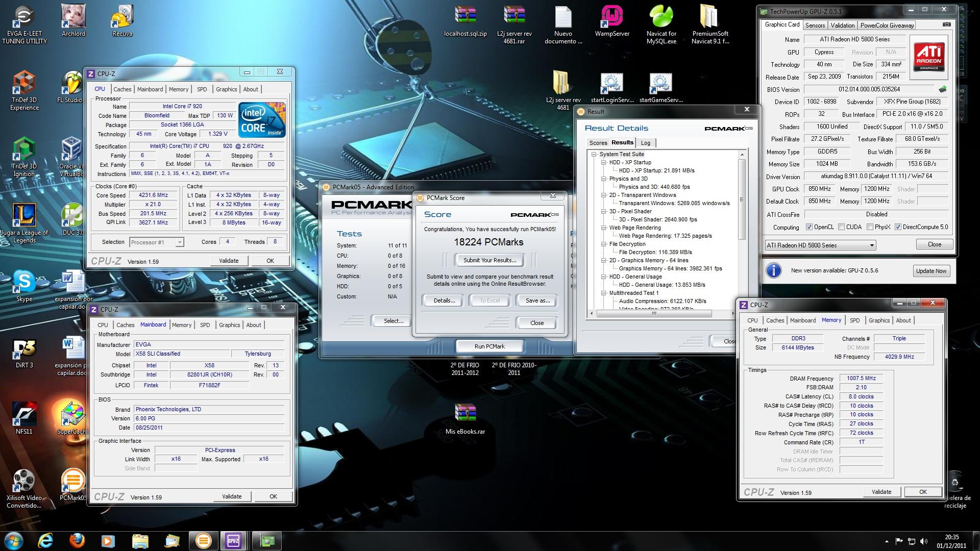Toggle the PhysX checkbox in GPU-Z

(x=870, y=227)
